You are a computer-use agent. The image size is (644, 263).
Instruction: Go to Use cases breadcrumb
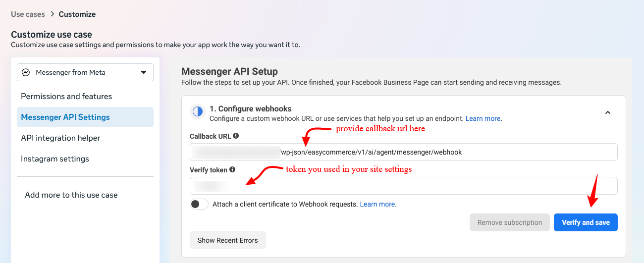click(28, 14)
